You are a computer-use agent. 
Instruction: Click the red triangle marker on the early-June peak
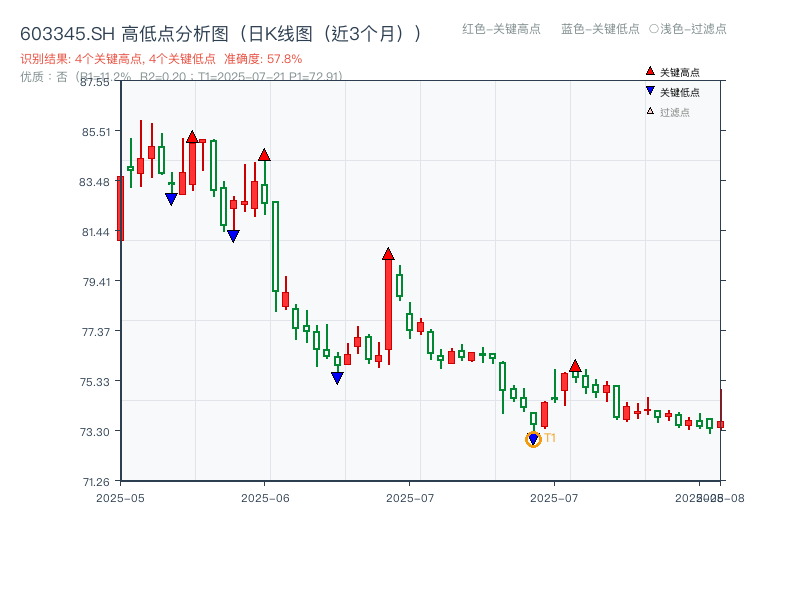point(264,155)
